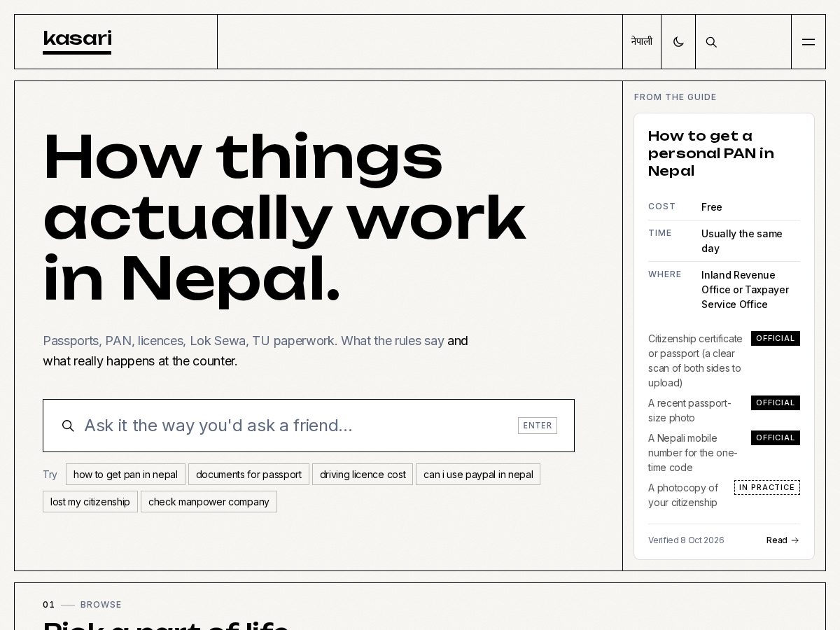Click 'Usually the same day' time value

(x=742, y=241)
